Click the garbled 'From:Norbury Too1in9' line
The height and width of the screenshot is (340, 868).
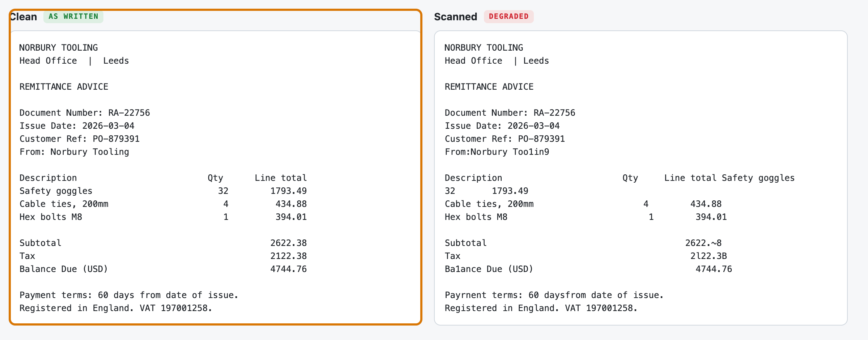pos(497,152)
